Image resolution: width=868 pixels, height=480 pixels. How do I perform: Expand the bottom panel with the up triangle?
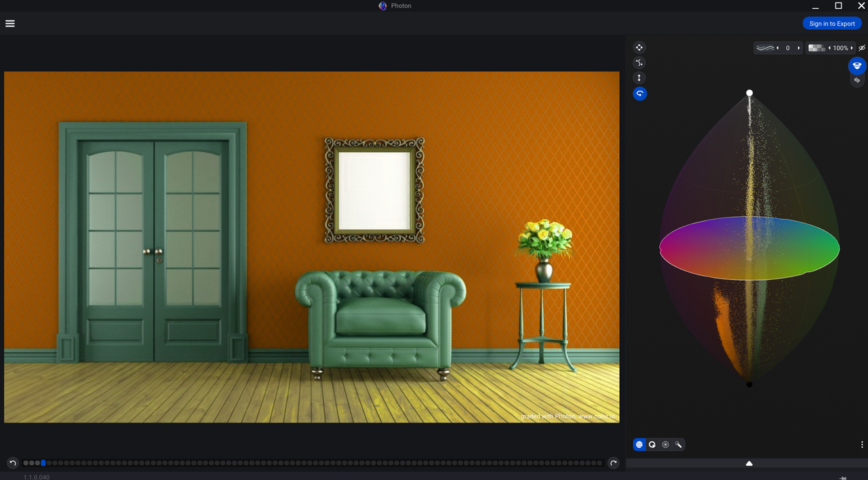tap(749, 464)
